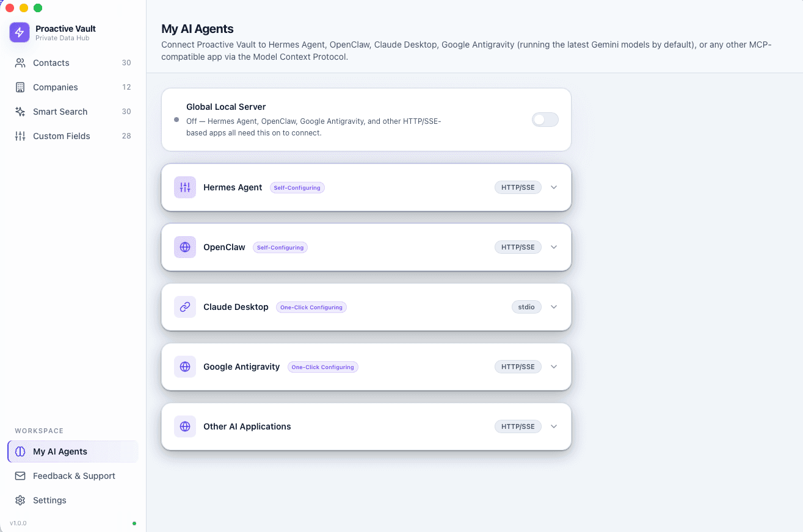Screen dimensions: 803x532
Task: Click the Google Antigravity globe icon
Action: 185,367
